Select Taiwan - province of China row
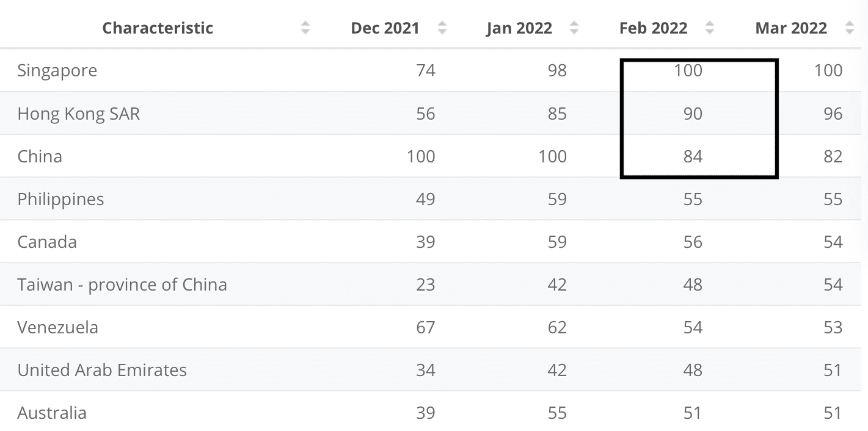 point(122,284)
